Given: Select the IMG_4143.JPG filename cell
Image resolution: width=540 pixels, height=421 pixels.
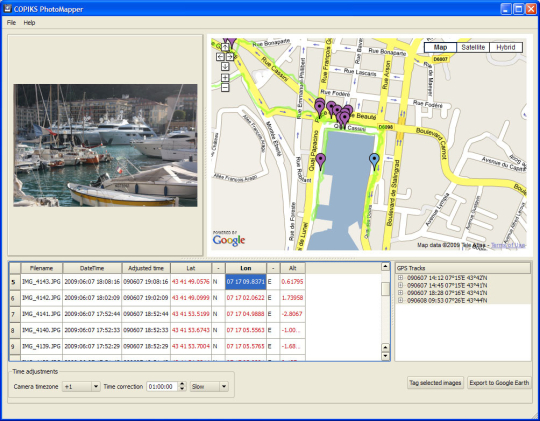Looking at the screenshot, I should coord(42,281).
